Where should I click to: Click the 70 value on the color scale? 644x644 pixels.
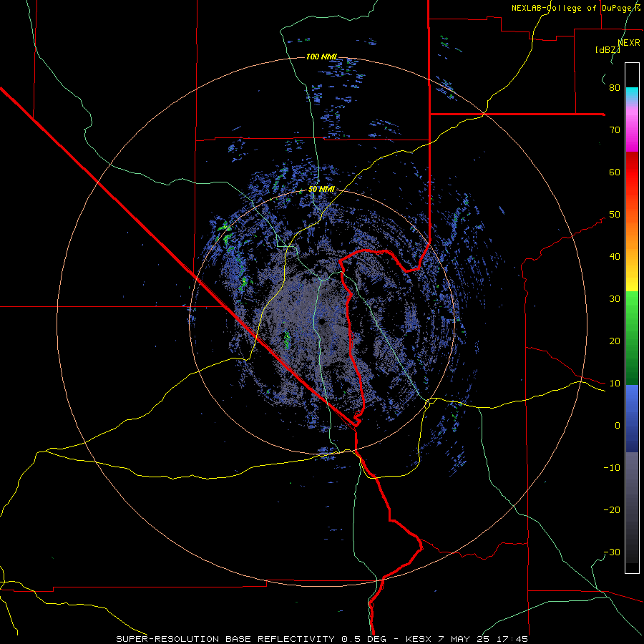(615, 130)
